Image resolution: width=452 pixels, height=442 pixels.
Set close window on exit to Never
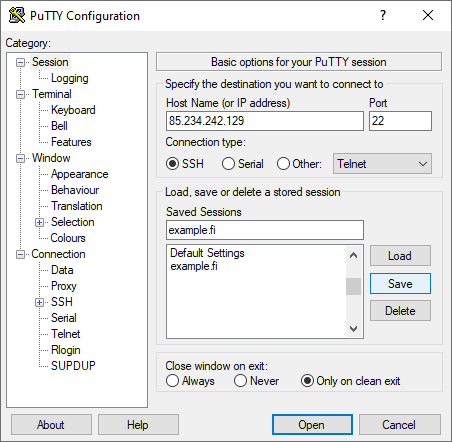(x=240, y=381)
